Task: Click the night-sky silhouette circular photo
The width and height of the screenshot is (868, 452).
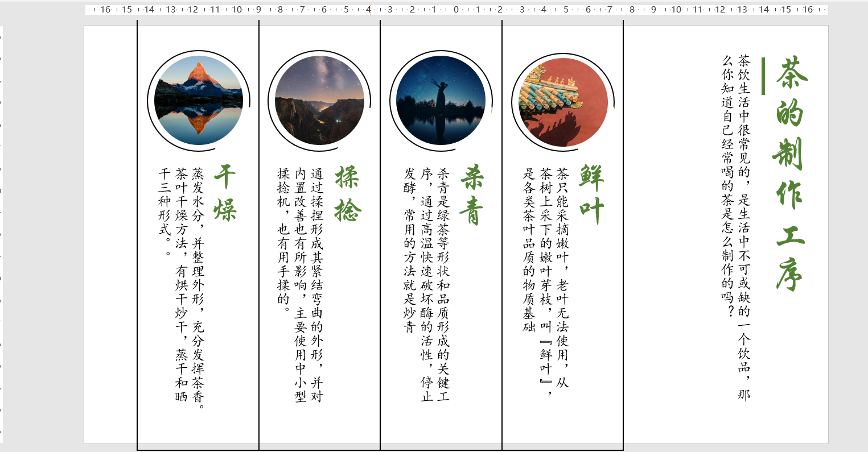Action: pyautogui.click(x=441, y=99)
